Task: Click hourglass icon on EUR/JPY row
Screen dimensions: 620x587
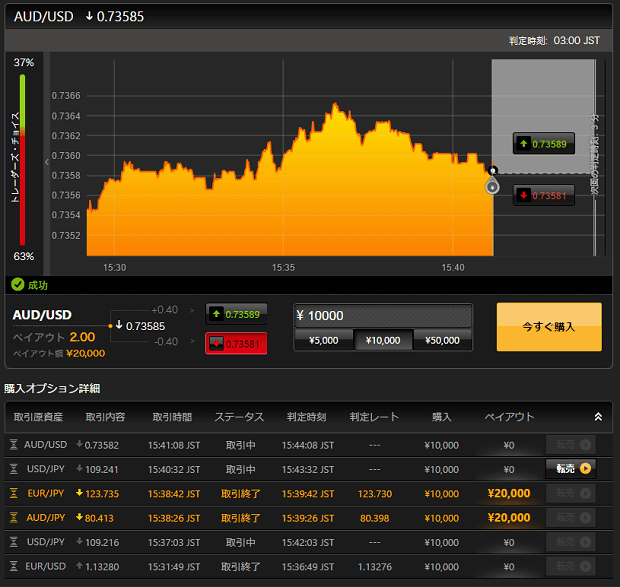Action: coord(14,493)
